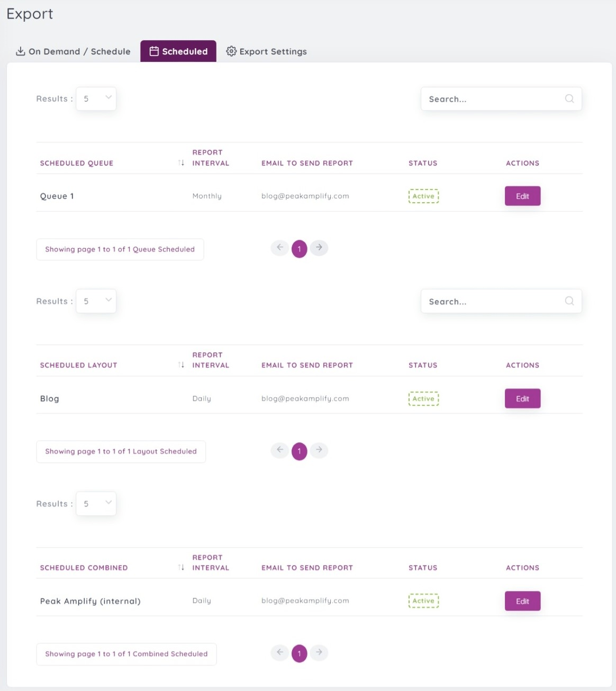The height and width of the screenshot is (691, 616).
Task: Select the Scheduled tab
Action: 178,51
